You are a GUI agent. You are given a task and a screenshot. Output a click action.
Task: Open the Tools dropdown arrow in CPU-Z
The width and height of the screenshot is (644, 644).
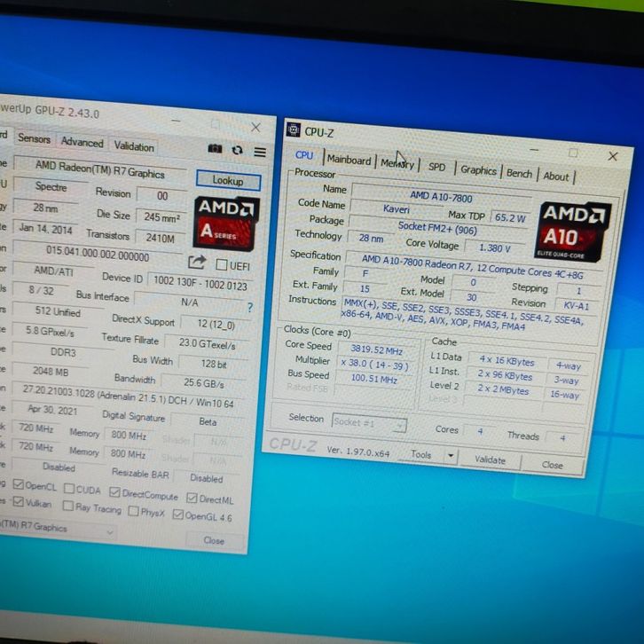[451, 456]
